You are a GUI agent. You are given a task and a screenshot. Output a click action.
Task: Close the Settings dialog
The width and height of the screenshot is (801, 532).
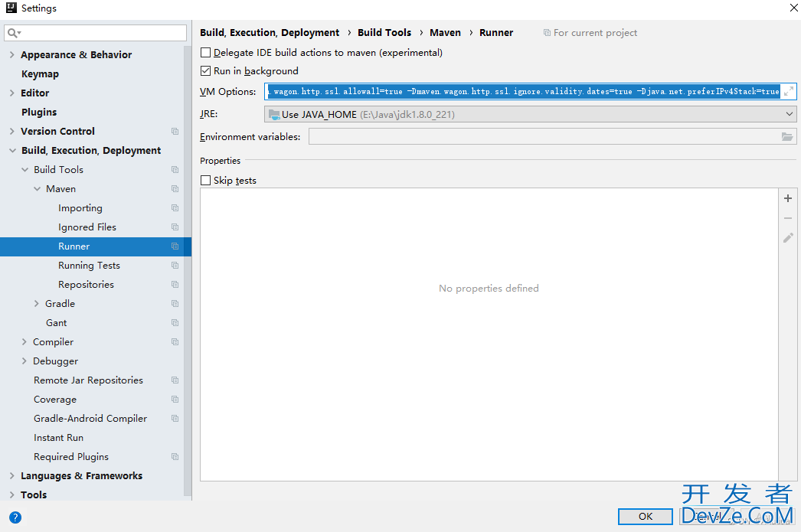(794, 8)
